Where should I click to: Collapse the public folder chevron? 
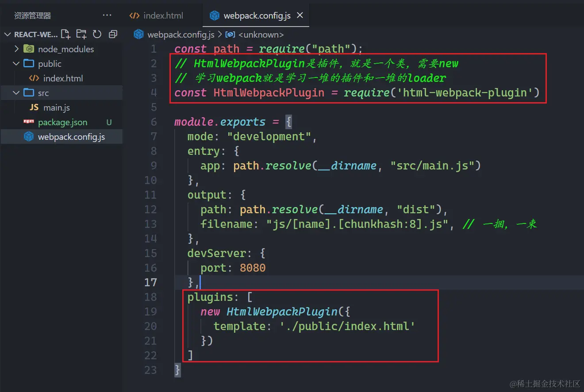point(17,63)
